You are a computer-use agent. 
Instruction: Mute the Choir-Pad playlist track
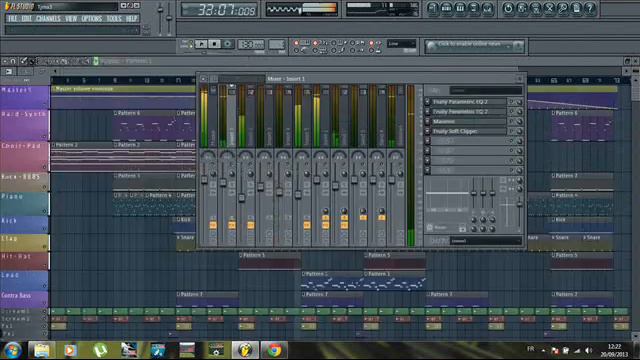(x=44, y=167)
